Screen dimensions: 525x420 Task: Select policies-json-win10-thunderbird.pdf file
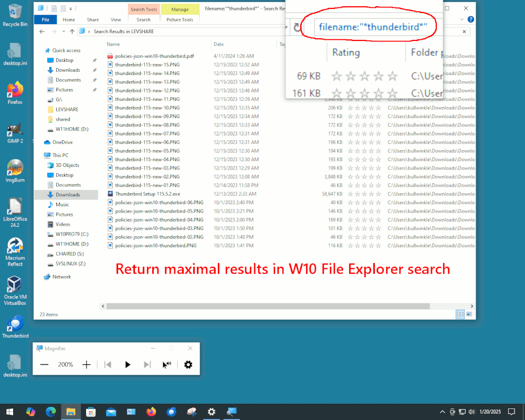tap(154, 56)
